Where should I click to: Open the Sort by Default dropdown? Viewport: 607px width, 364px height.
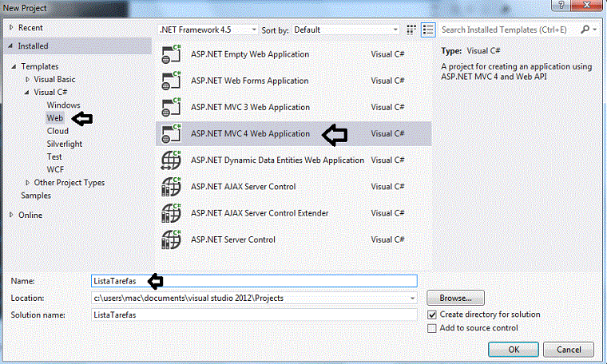[x=346, y=30]
